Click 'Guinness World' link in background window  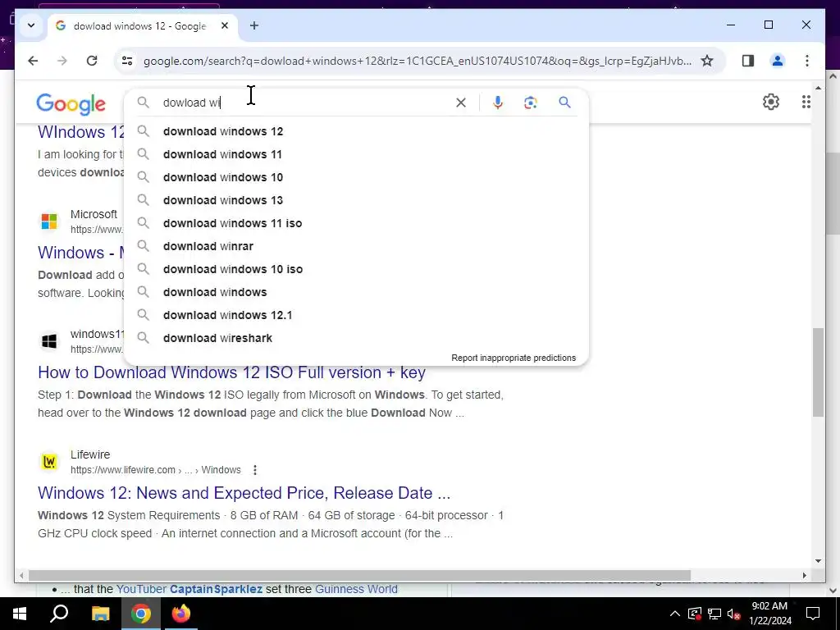[x=356, y=589]
